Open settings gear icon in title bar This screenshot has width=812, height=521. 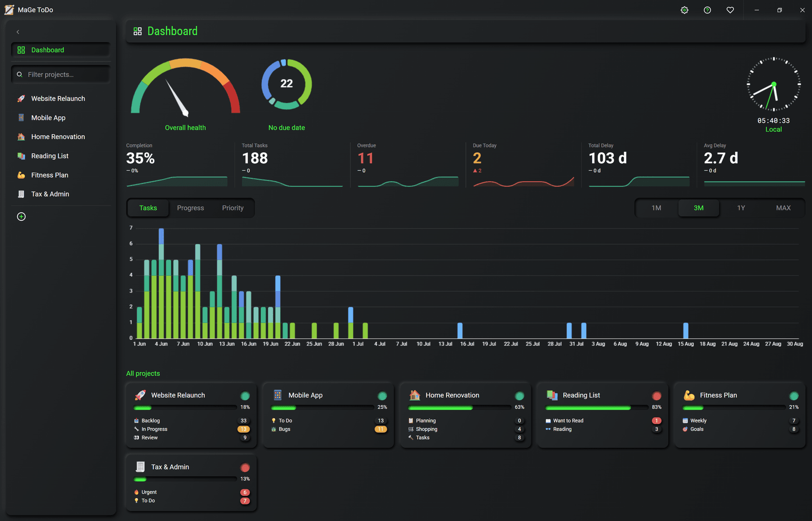[685, 10]
